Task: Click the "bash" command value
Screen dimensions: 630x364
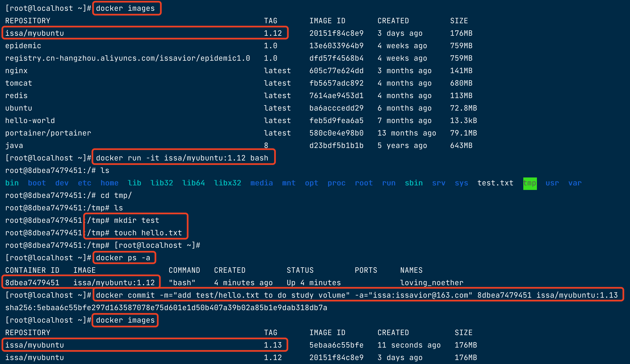Action: pyautogui.click(x=182, y=283)
